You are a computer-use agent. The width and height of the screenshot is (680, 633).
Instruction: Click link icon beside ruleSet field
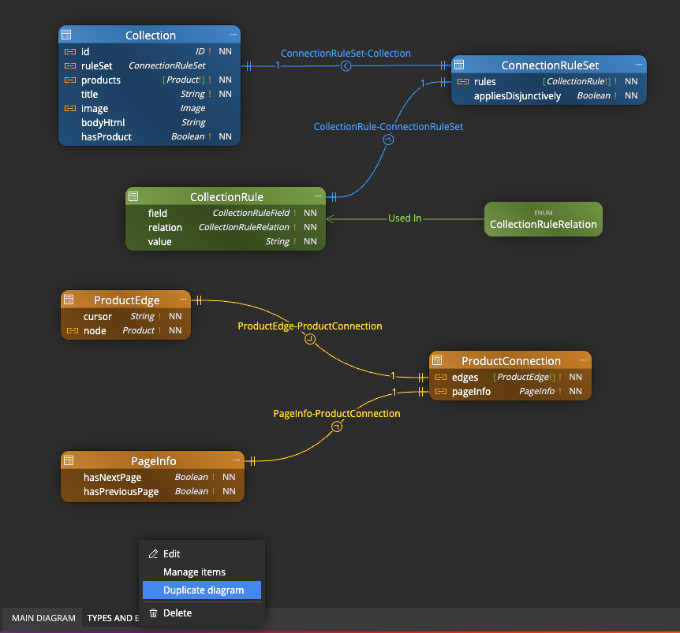tap(70, 66)
